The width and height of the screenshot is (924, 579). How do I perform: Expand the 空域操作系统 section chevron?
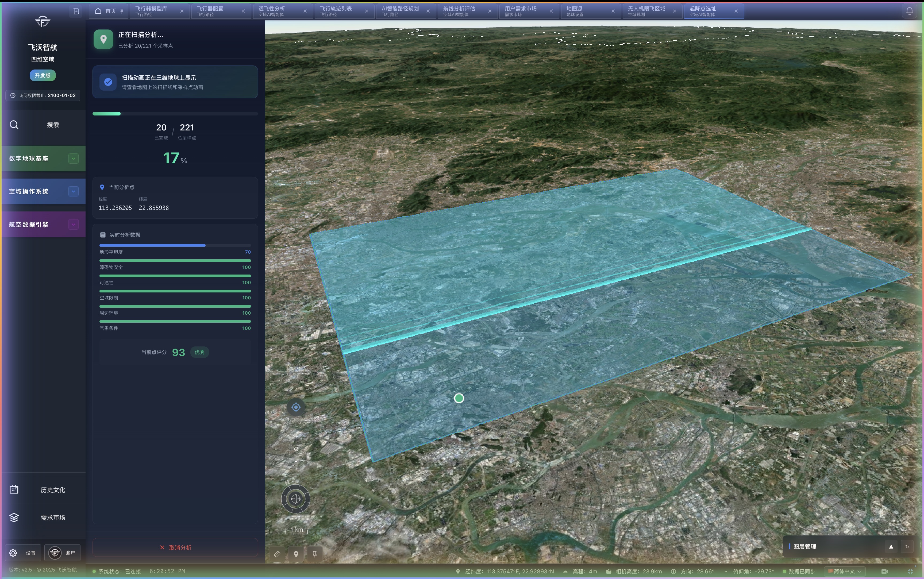click(x=74, y=191)
